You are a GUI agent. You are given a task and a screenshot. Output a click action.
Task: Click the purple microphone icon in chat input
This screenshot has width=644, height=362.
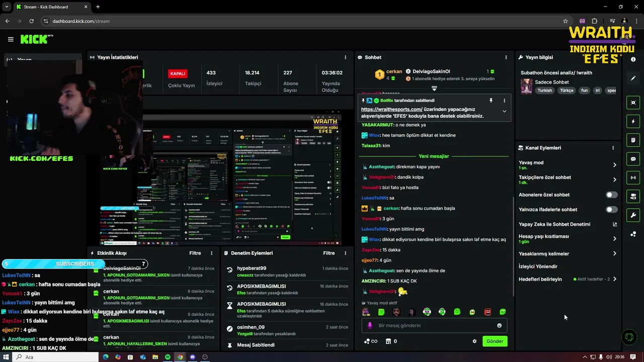[x=370, y=325]
